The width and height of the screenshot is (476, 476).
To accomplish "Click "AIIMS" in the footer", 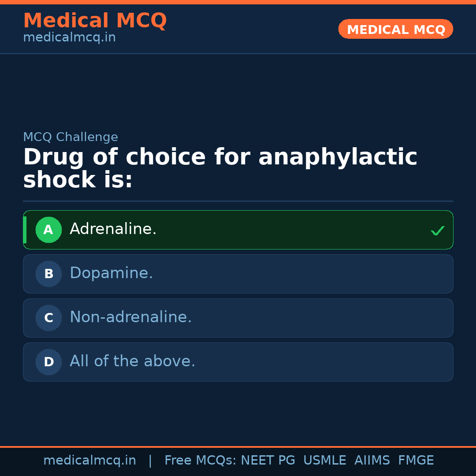I will (372, 461).
